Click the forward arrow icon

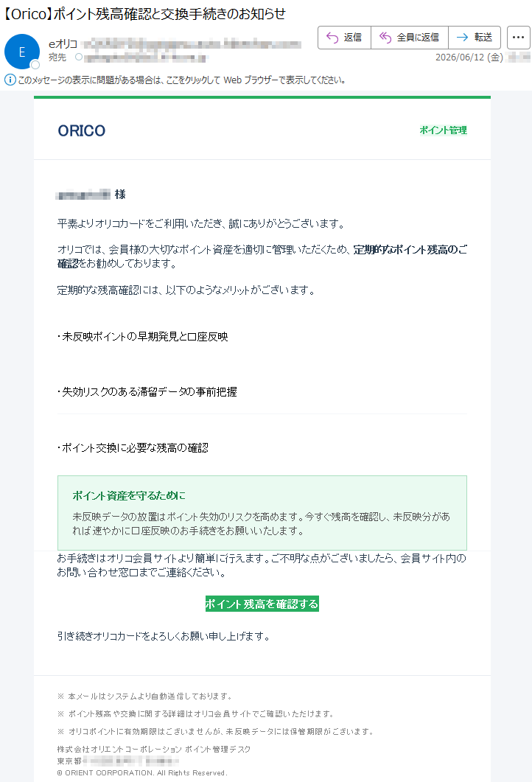[462, 38]
